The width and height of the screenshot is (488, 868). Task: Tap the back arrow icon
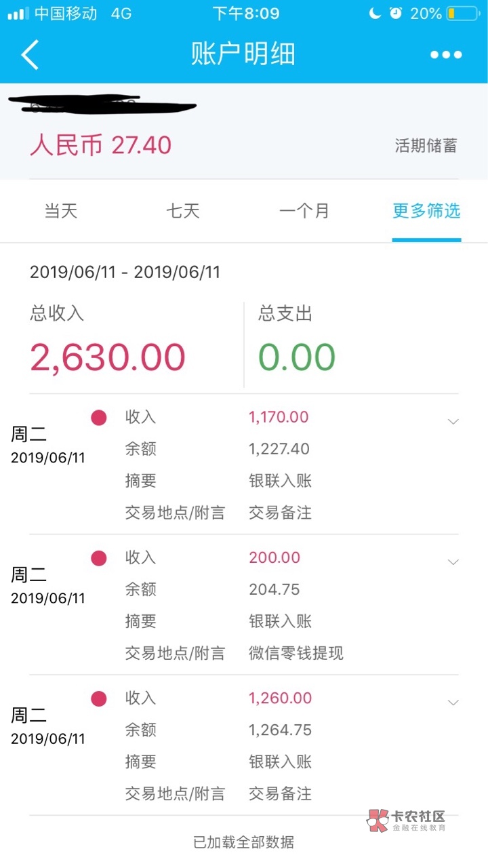tap(30, 54)
